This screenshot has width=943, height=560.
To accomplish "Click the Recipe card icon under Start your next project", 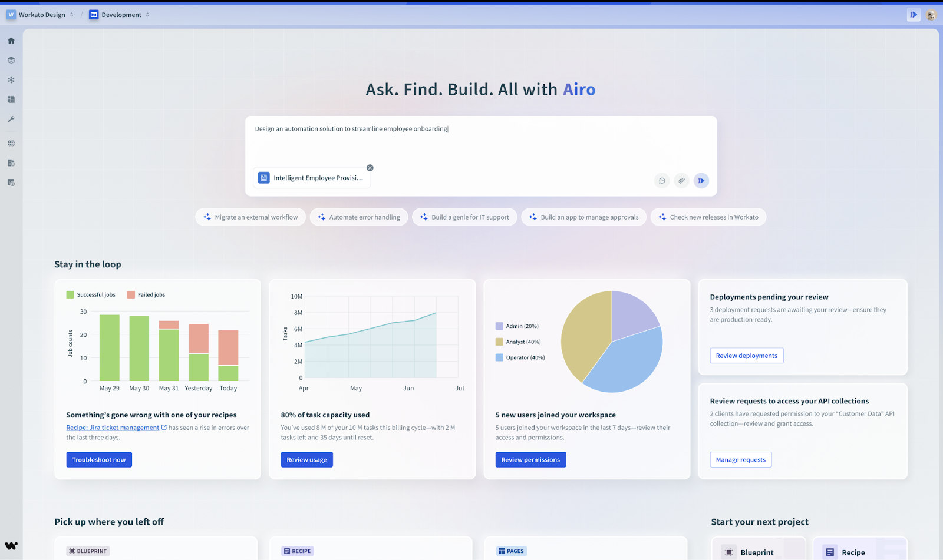I will point(830,552).
